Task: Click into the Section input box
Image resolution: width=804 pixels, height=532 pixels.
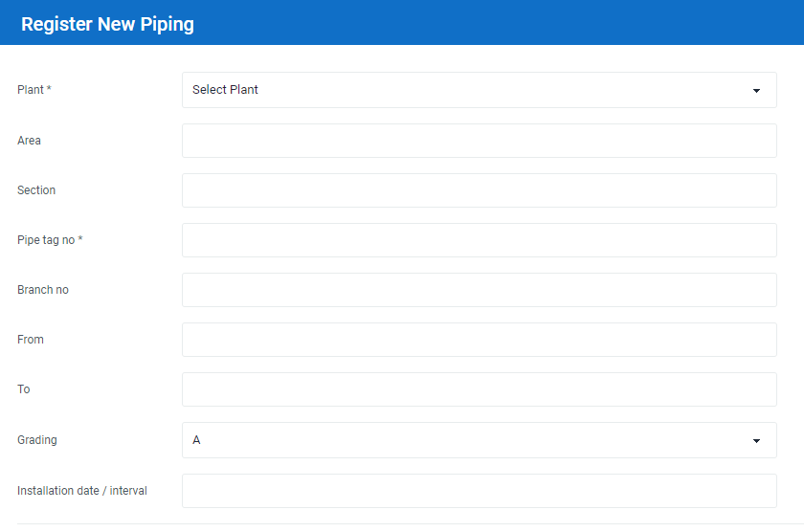Action: 479,190
